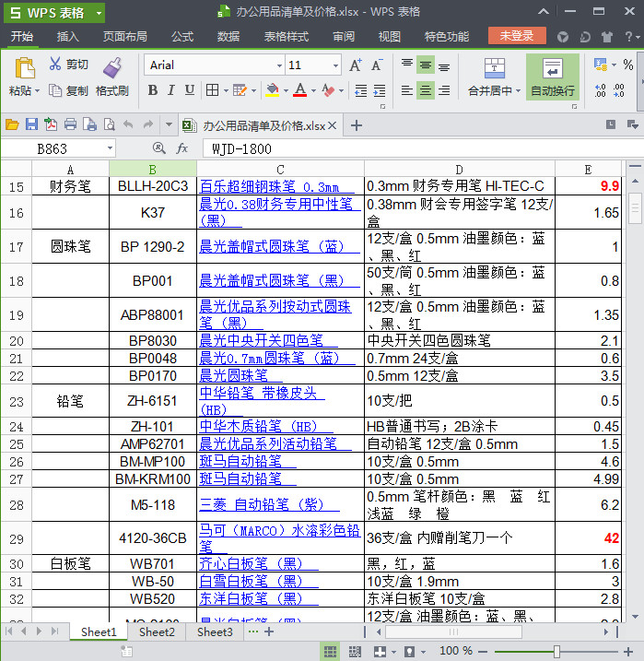Viewport: 644px width, 661px height.
Task: Decrease font size with A- icon
Action: point(377,65)
